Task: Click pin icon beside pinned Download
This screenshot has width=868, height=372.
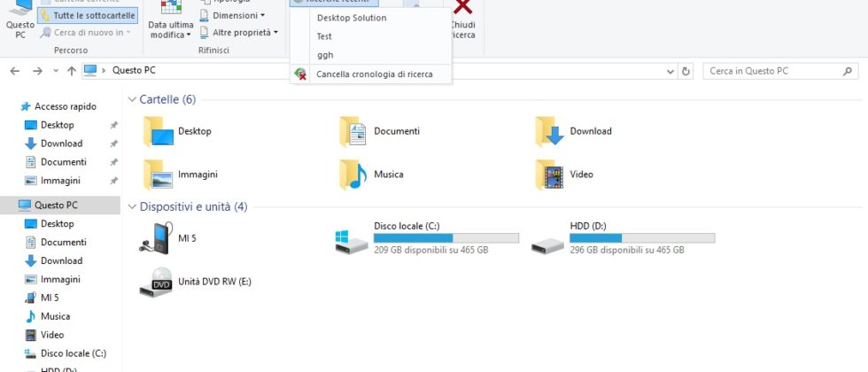Action: [113, 143]
